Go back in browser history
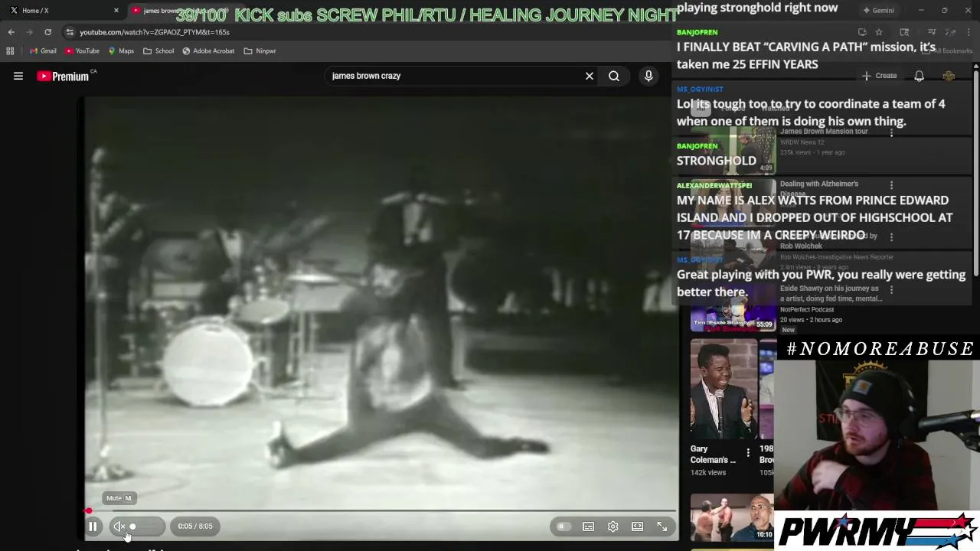 pos(11,32)
